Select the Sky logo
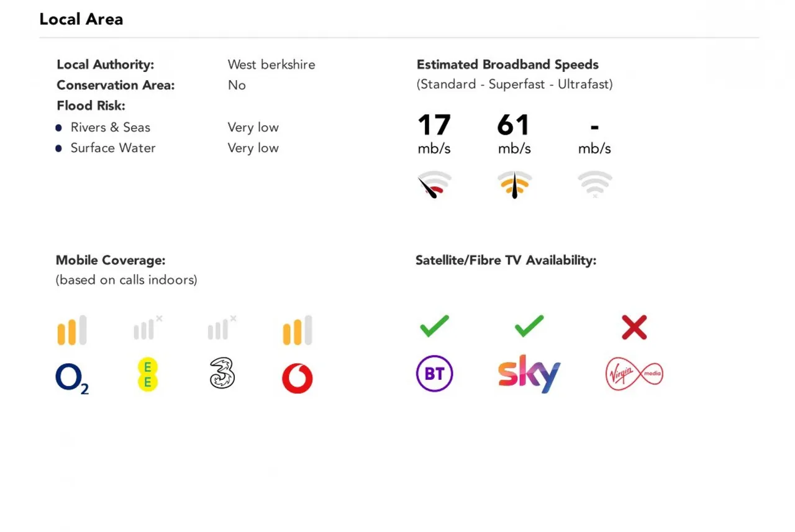The image size is (795, 532). 529,374
